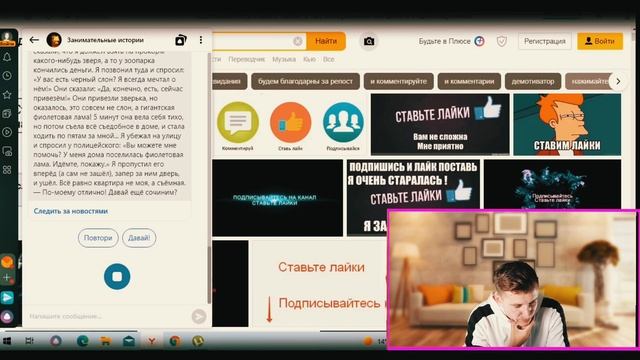Open Microsoft Edge from the taskbar
The width and height of the screenshot is (640, 360).
click(82, 341)
